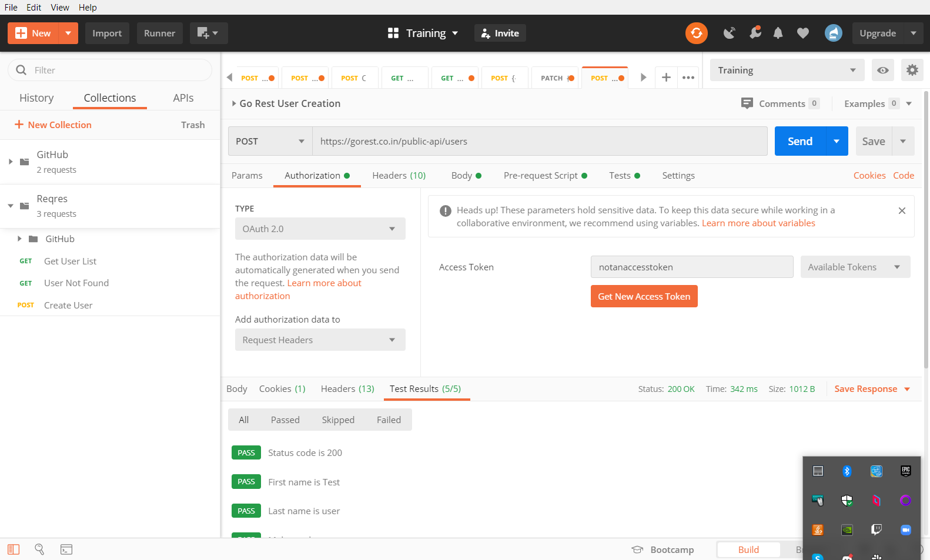The width and height of the screenshot is (930, 560).
Task: Open the OAuth 2.0 type dropdown
Action: pos(320,229)
